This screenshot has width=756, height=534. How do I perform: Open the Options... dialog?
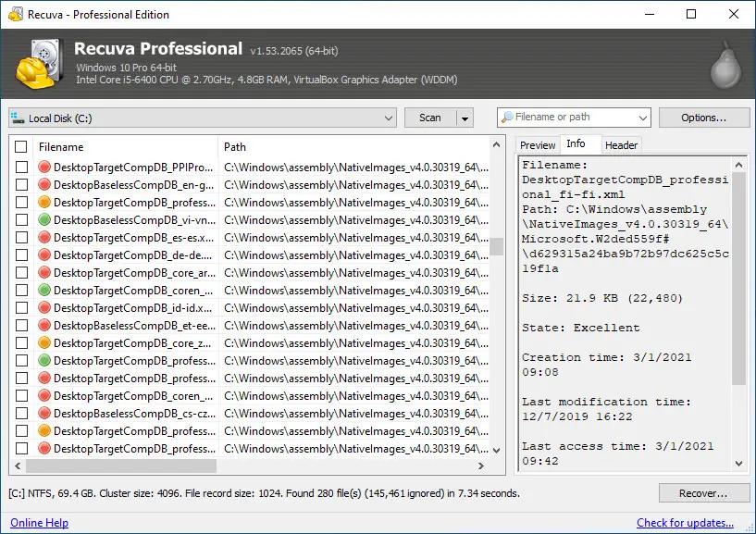(x=704, y=118)
